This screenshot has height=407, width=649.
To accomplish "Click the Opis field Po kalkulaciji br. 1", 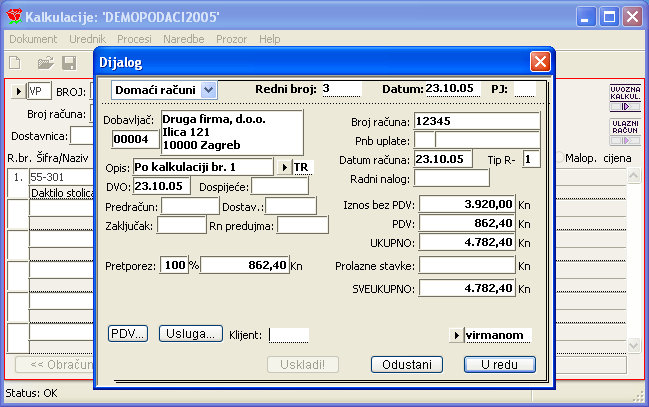I will tap(203, 167).
